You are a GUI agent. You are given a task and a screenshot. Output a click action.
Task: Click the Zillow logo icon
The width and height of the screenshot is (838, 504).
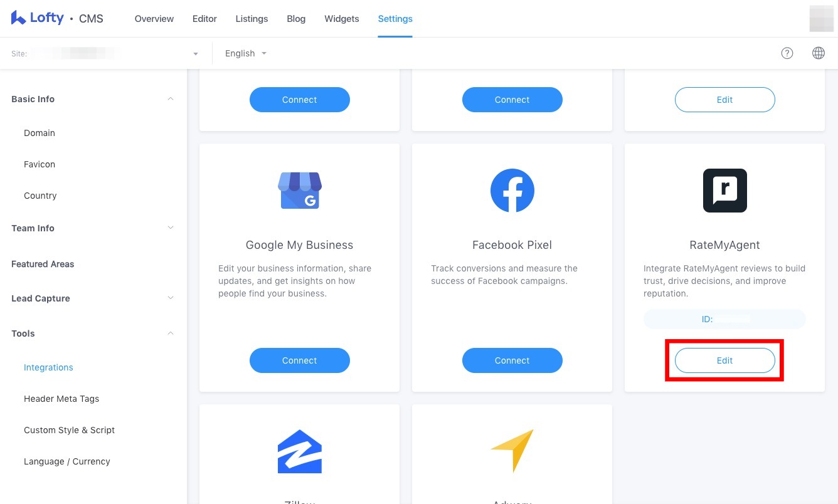300,451
